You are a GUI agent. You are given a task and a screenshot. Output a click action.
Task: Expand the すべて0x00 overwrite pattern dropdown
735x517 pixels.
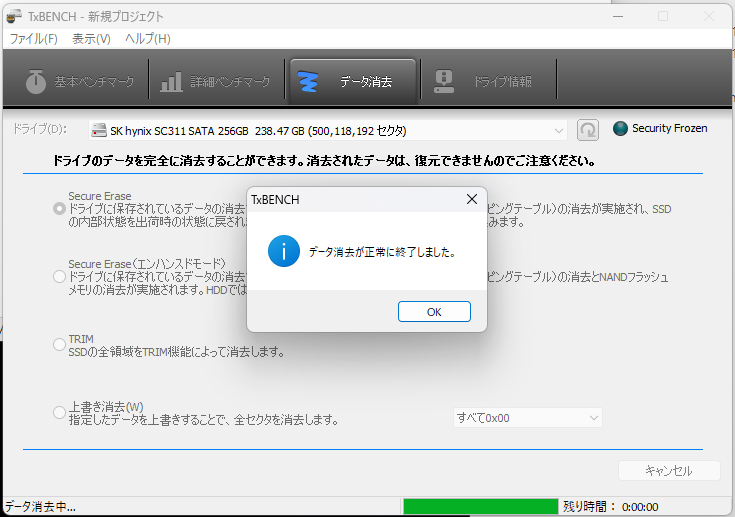[x=527, y=417]
